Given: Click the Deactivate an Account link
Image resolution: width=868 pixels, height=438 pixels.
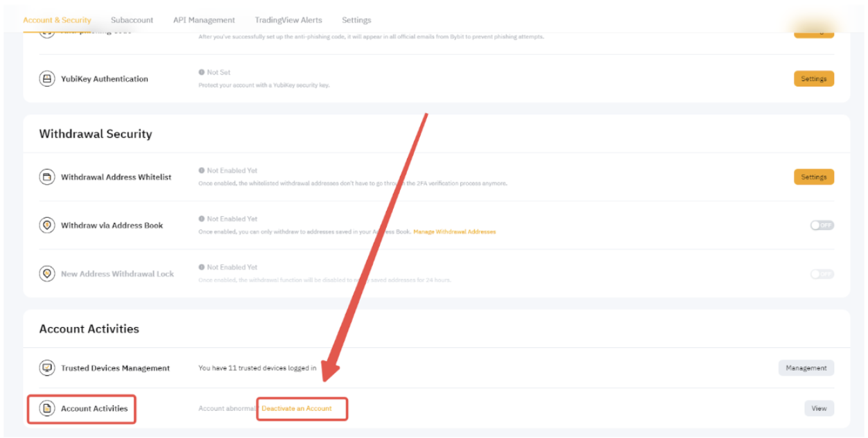Looking at the screenshot, I should (x=297, y=409).
